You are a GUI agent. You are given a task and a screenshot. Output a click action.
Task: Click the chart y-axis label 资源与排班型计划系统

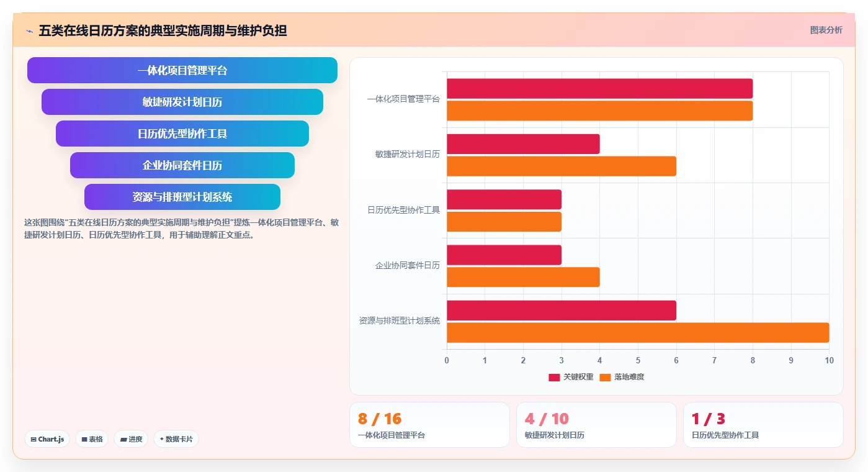400,321
